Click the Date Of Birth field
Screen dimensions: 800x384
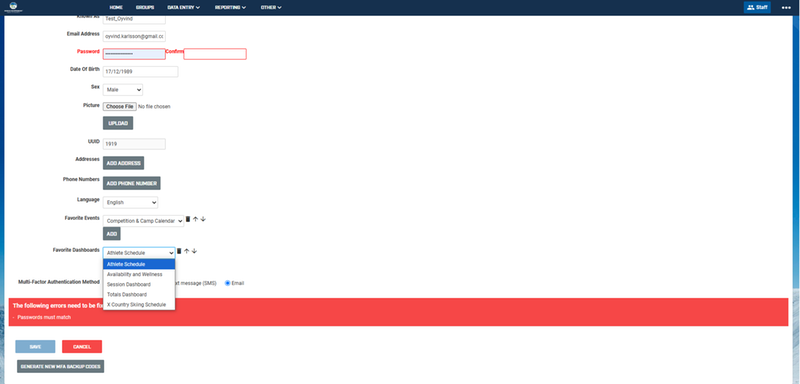[140, 72]
